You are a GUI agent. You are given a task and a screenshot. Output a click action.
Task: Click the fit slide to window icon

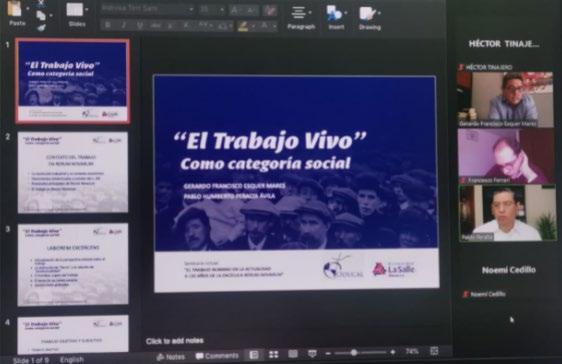click(434, 351)
